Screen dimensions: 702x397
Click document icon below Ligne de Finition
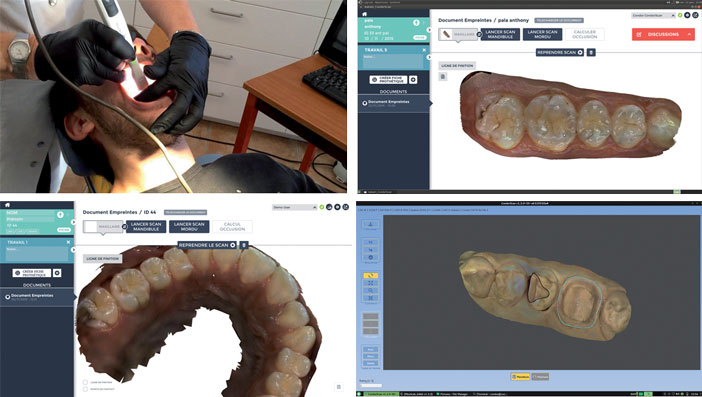(443, 77)
